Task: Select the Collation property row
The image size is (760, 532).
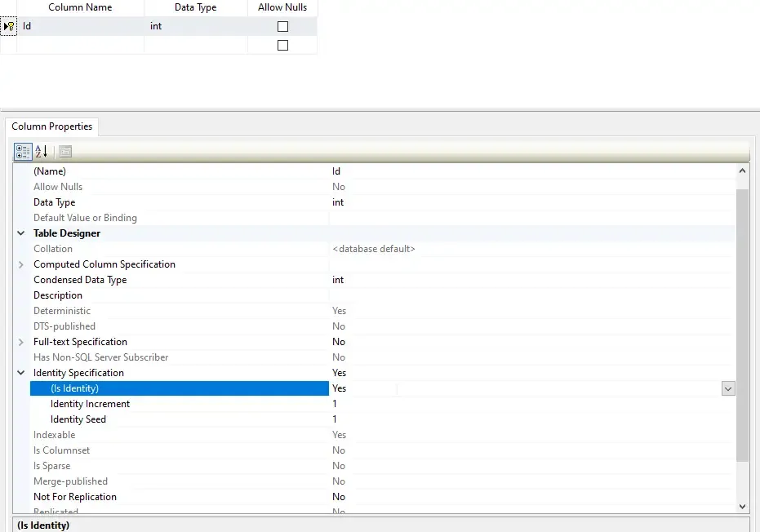Action: [53, 248]
